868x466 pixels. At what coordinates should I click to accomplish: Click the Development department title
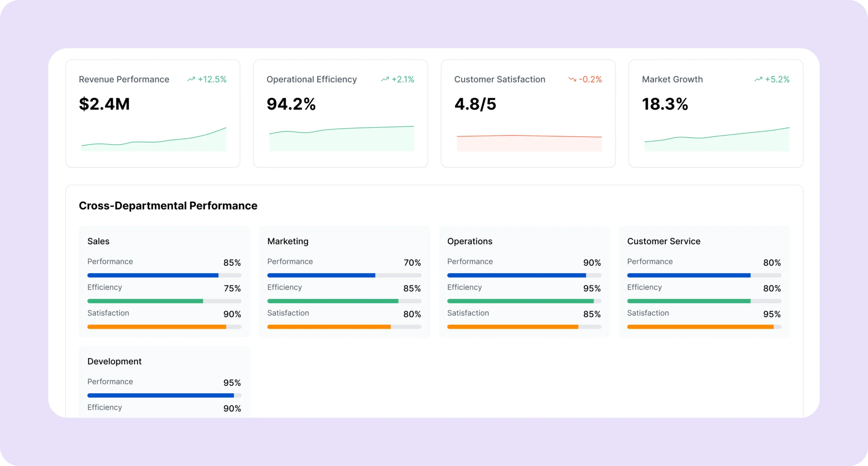tap(114, 361)
